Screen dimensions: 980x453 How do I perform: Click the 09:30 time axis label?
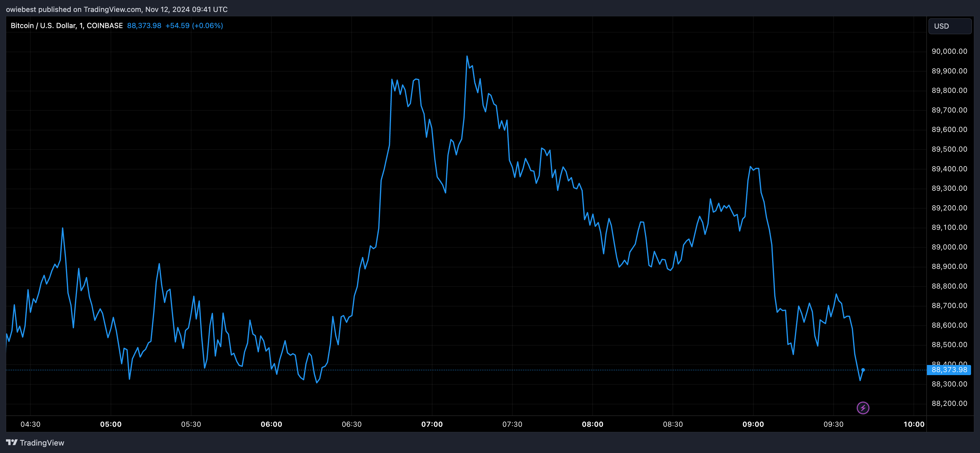833,424
